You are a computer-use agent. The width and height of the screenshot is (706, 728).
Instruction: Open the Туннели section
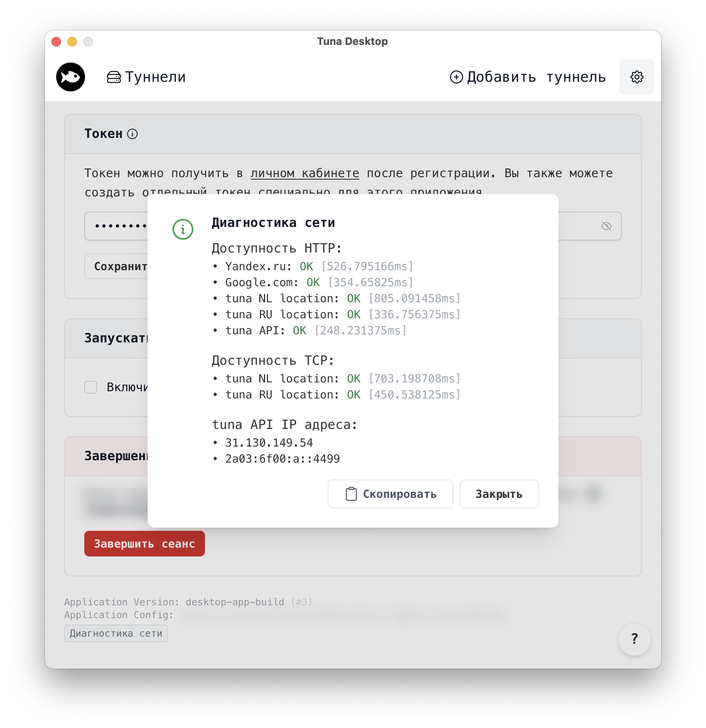coord(146,77)
